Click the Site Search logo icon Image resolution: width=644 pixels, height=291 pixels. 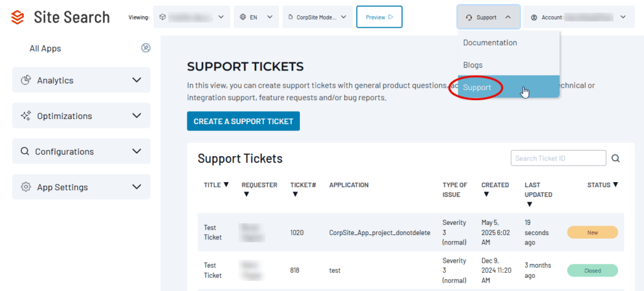(x=18, y=17)
